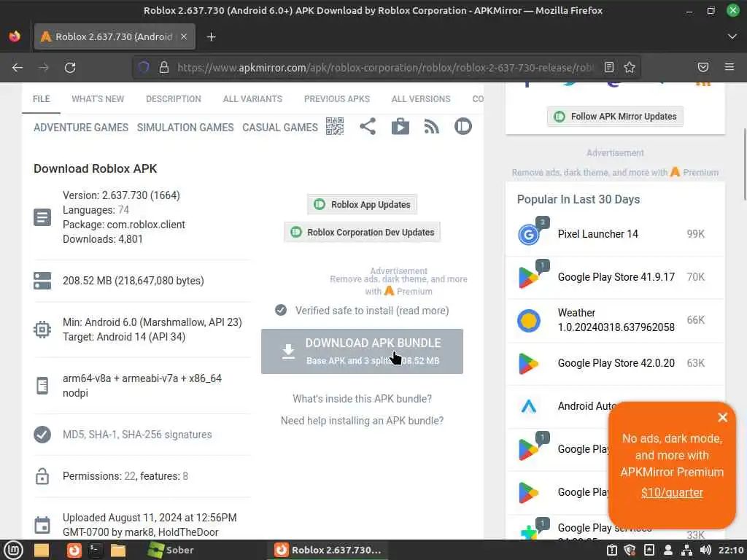The width and height of the screenshot is (747, 560).
Task: Click the architecture phone icon
Action: [42, 386]
